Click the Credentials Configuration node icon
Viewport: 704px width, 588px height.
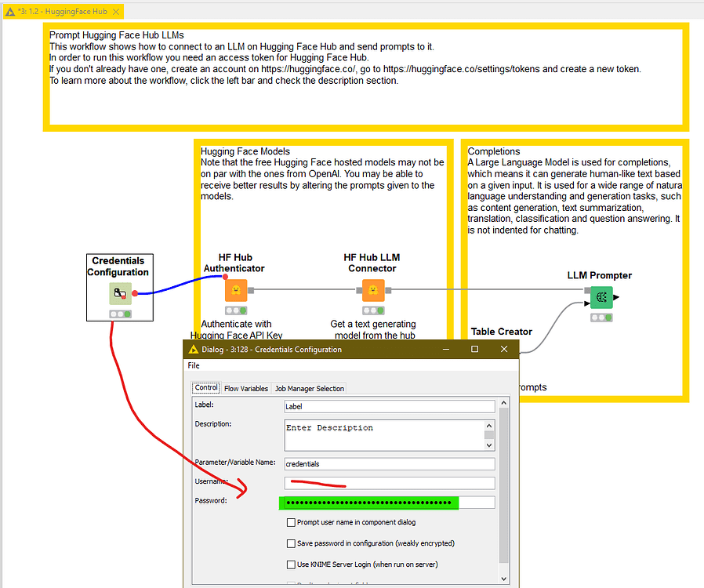coord(119,292)
